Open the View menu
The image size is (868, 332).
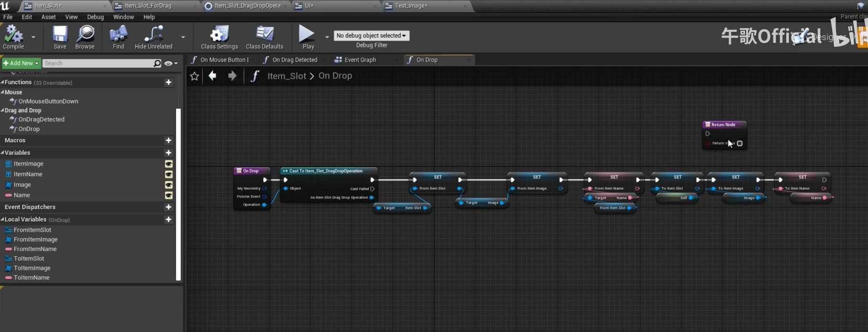pyautogui.click(x=72, y=17)
